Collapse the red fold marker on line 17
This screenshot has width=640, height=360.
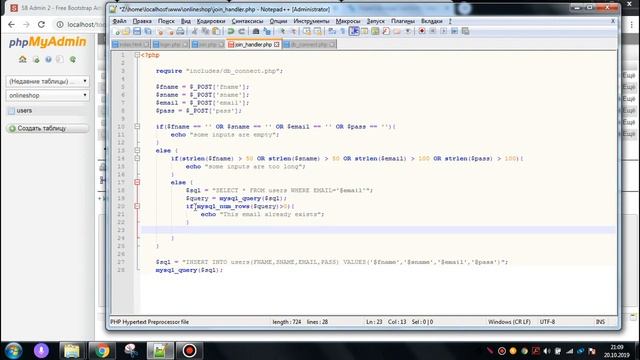click(137, 182)
